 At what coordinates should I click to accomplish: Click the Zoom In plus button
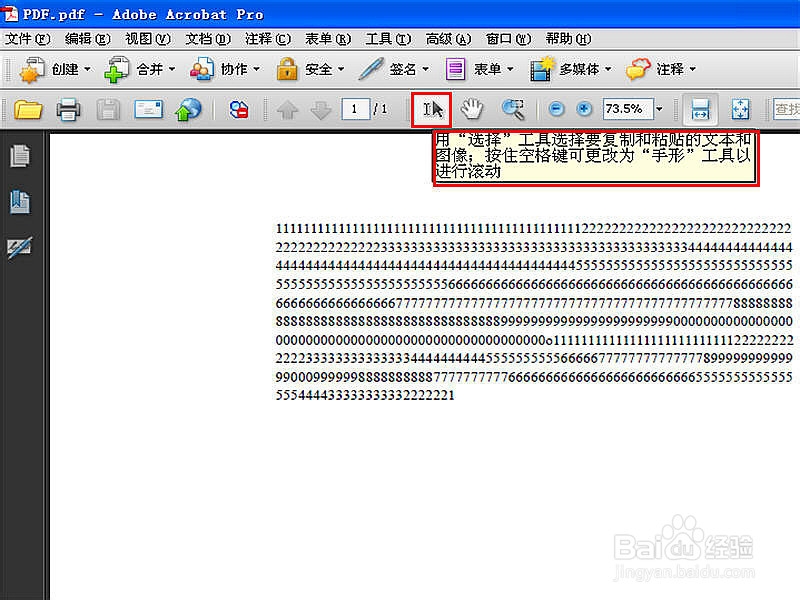584,109
